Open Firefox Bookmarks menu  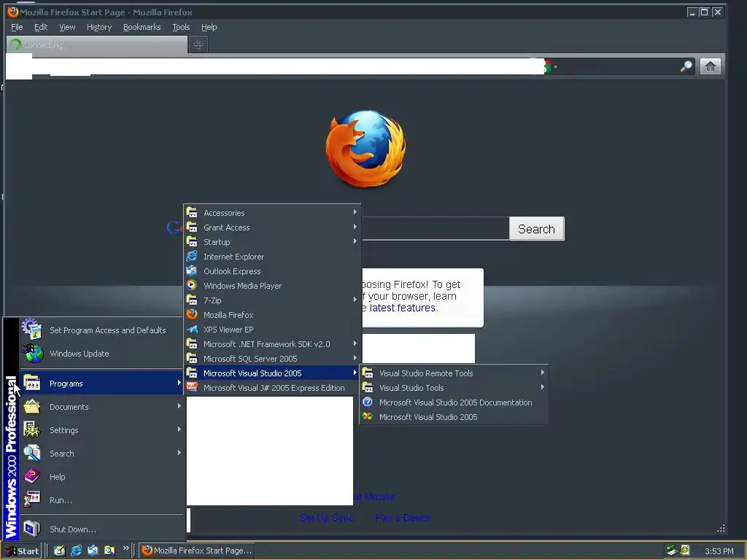tap(142, 27)
